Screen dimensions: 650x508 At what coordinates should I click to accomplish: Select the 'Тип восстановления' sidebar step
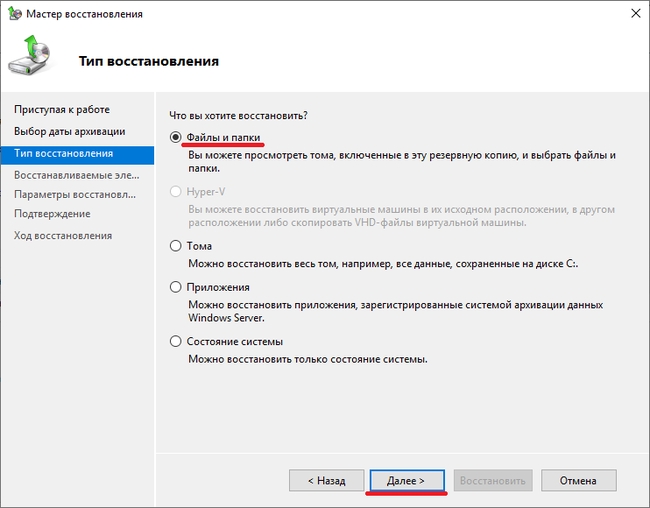pyautogui.click(x=64, y=154)
